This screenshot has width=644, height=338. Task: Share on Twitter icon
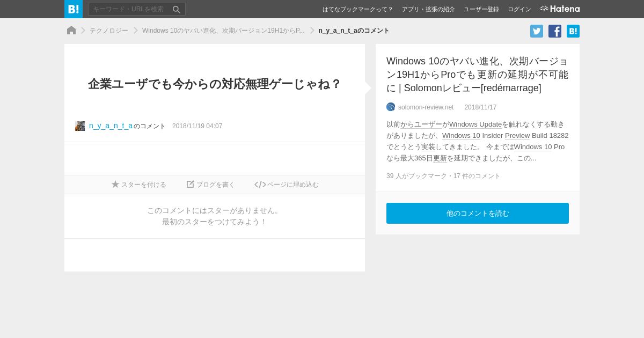(537, 31)
